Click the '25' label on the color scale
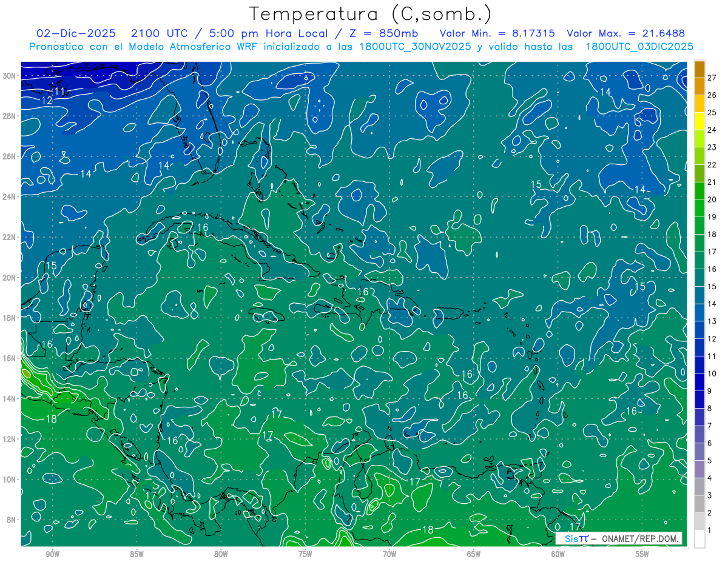Image resolution: width=728 pixels, height=562 pixels. pos(712,112)
